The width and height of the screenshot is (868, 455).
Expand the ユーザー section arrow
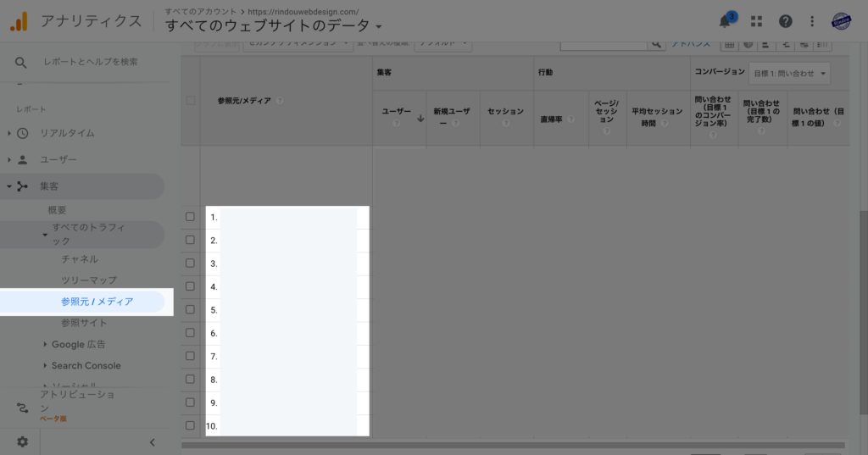pyautogui.click(x=8, y=159)
